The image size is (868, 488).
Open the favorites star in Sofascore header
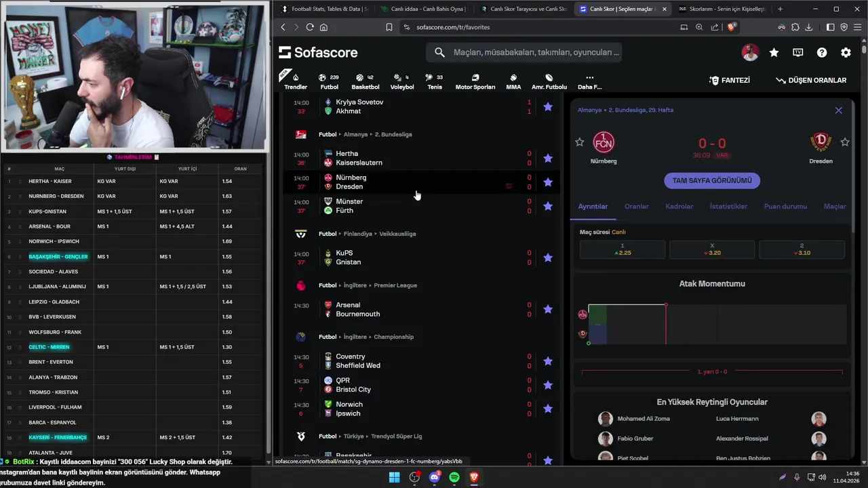774,52
